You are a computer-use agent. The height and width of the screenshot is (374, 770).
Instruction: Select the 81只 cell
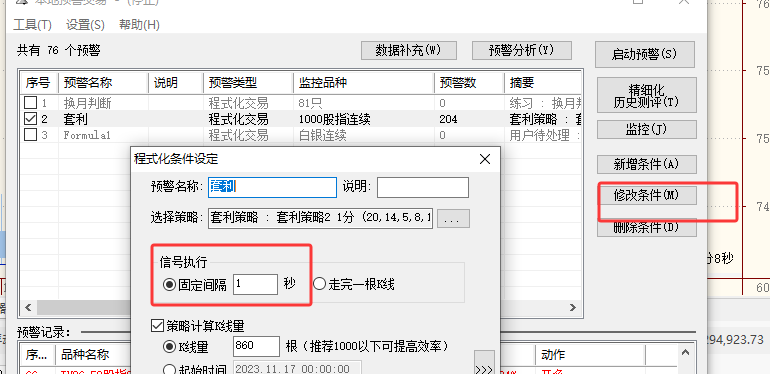coord(309,103)
